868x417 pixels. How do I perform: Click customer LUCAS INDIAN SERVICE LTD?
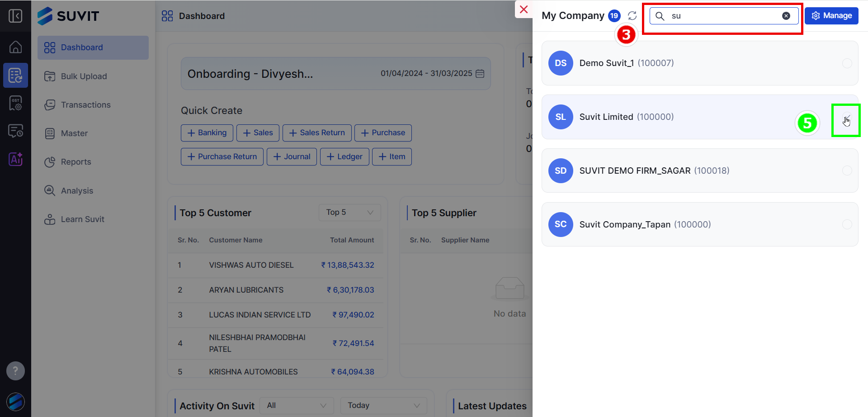pos(260,315)
